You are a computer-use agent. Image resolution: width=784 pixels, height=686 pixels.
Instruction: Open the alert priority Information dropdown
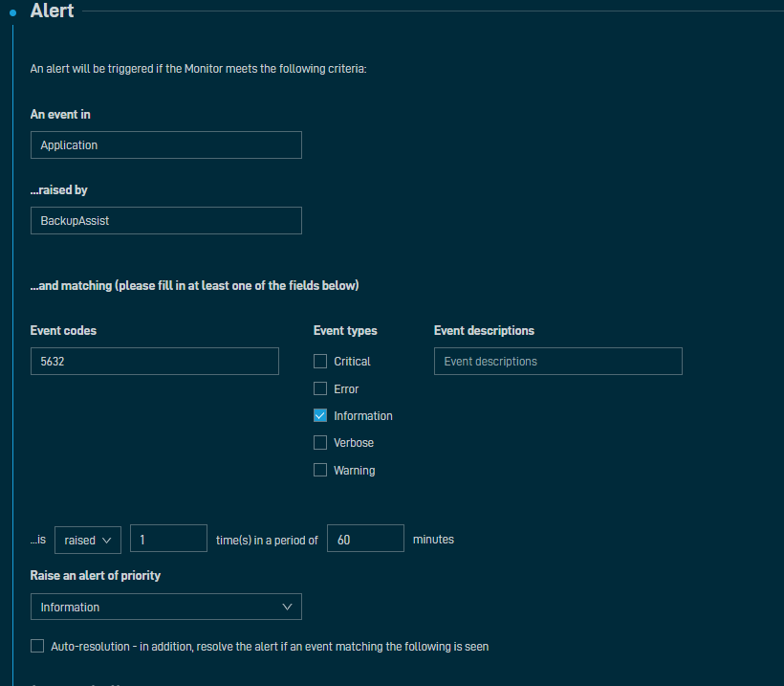click(x=165, y=607)
